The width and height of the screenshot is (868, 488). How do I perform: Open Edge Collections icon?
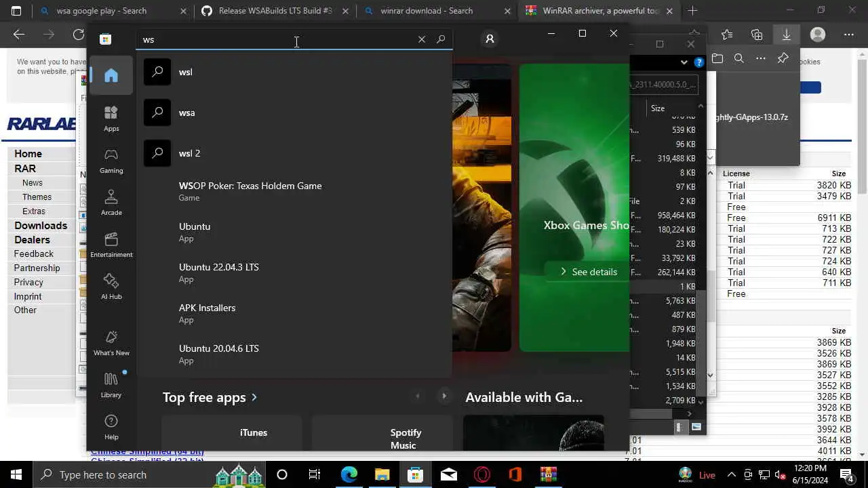[x=757, y=35]
